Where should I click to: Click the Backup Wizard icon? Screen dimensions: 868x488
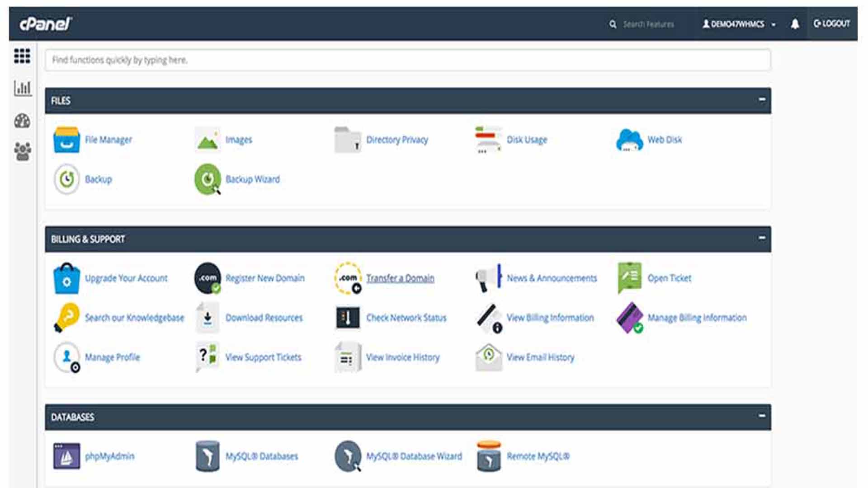(208, 179)
